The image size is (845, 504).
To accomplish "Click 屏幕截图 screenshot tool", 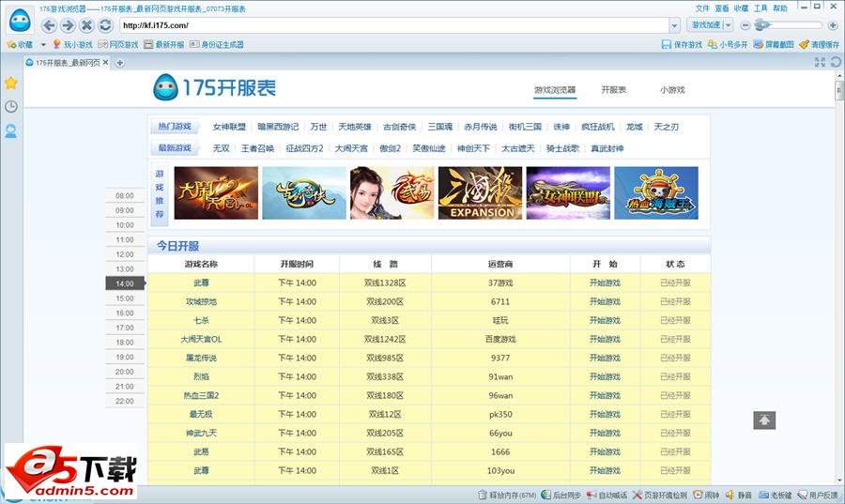I will pos(773,44).
